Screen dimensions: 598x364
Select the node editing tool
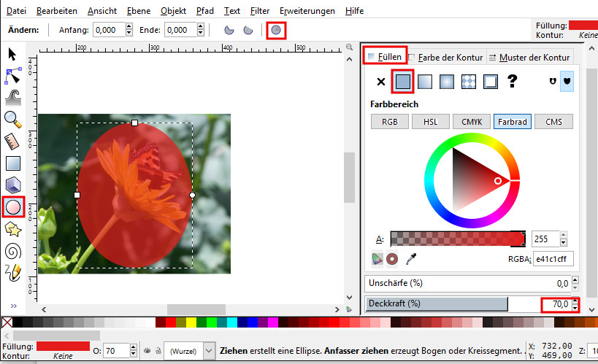[13, 77]
